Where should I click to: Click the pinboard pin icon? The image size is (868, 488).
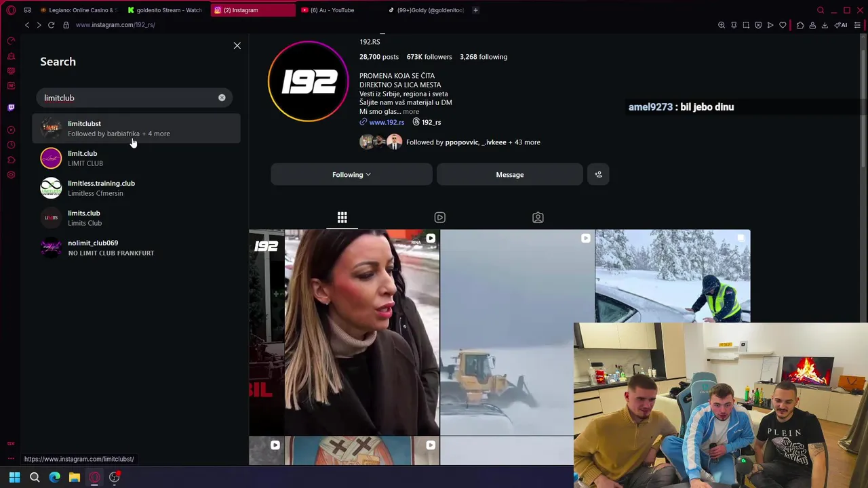click(734, 25)
